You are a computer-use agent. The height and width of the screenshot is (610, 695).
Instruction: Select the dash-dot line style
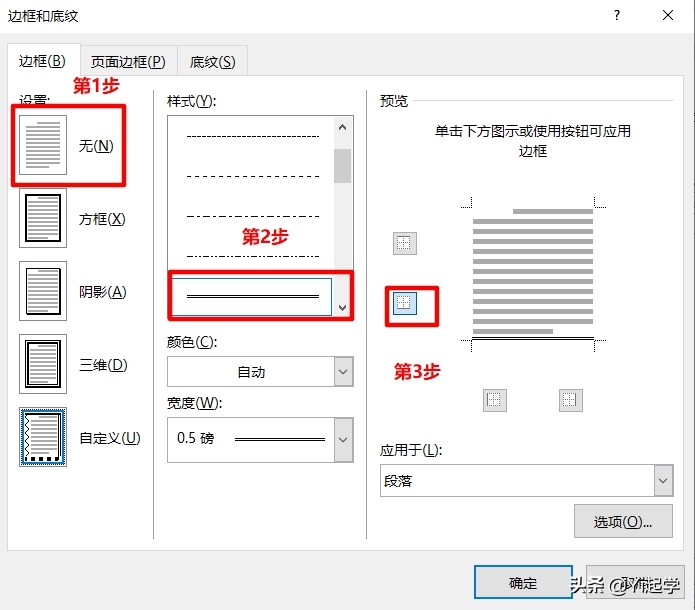pos(253,216)
